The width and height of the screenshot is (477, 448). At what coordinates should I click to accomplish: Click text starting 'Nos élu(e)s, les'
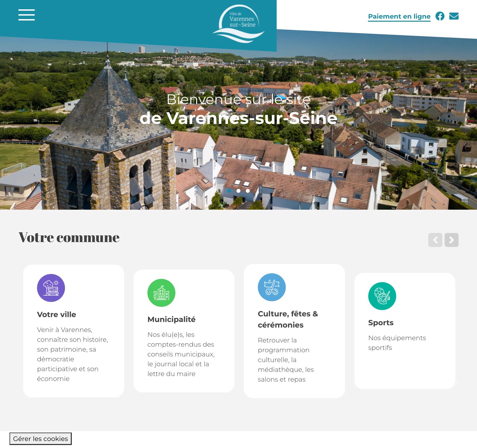(x=181, y=354)
